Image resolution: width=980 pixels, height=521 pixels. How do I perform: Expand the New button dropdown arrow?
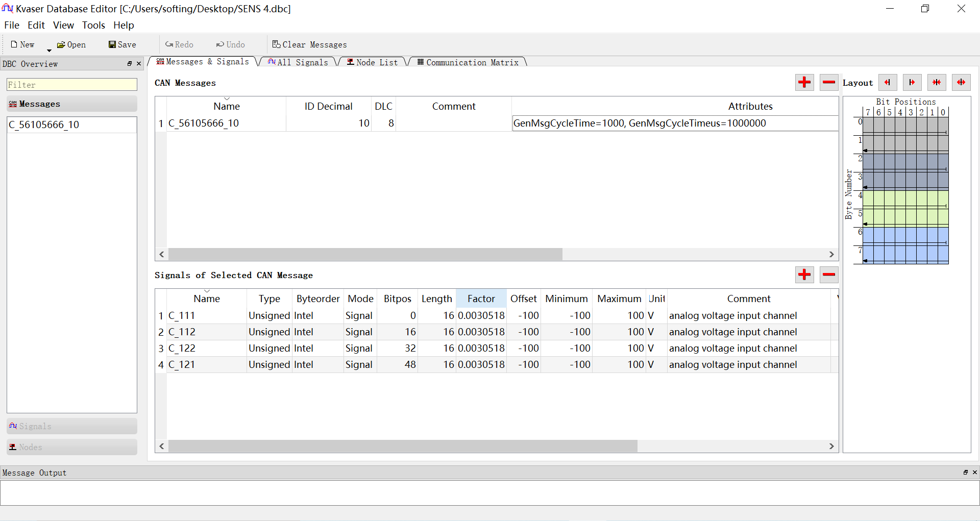pyautogui.click(x=49, y=50)
